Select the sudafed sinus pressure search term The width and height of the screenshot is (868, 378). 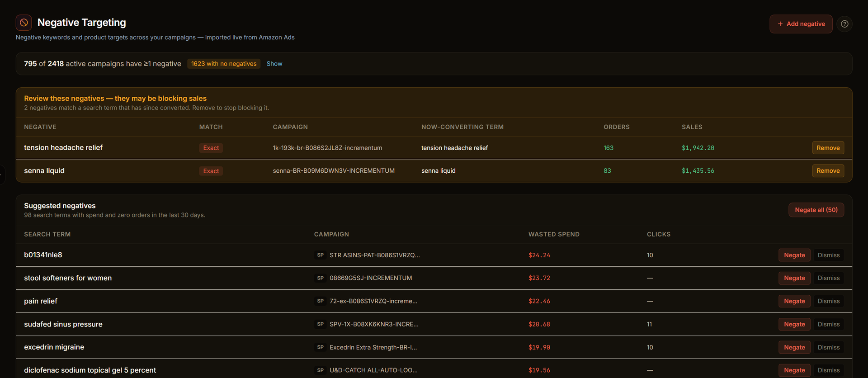click(x=63, y=324)
